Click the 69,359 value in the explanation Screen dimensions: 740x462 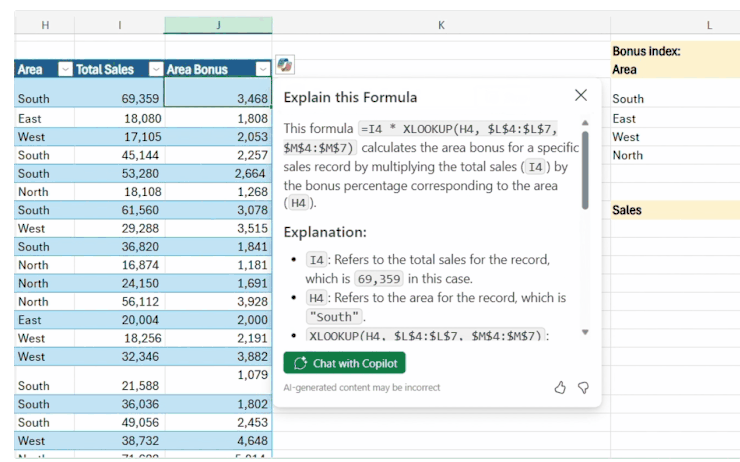coord(379,279)
